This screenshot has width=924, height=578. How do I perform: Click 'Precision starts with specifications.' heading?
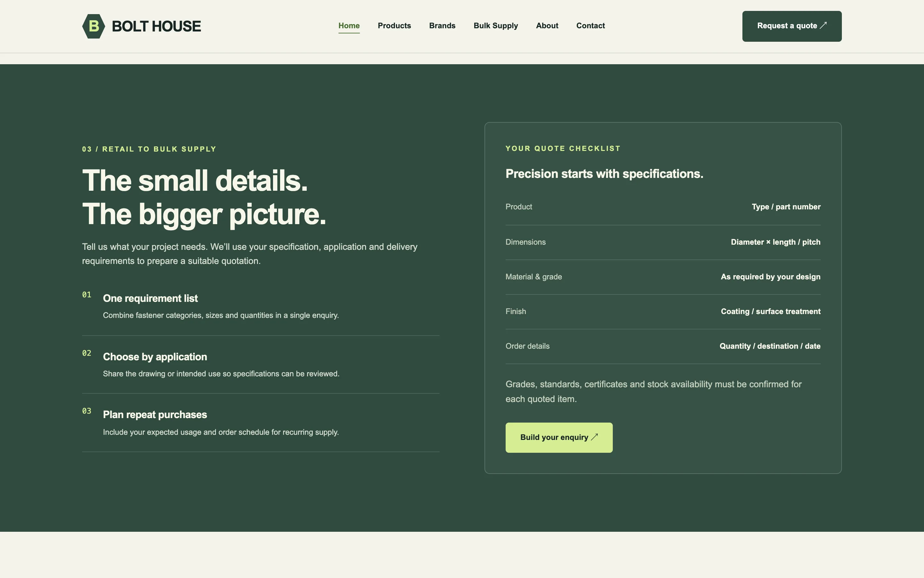pos(604,173)
